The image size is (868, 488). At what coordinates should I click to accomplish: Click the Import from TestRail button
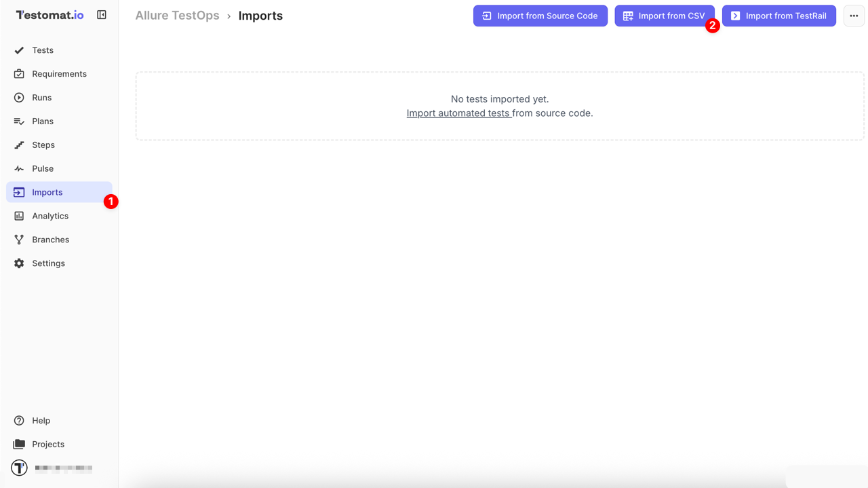778,15
